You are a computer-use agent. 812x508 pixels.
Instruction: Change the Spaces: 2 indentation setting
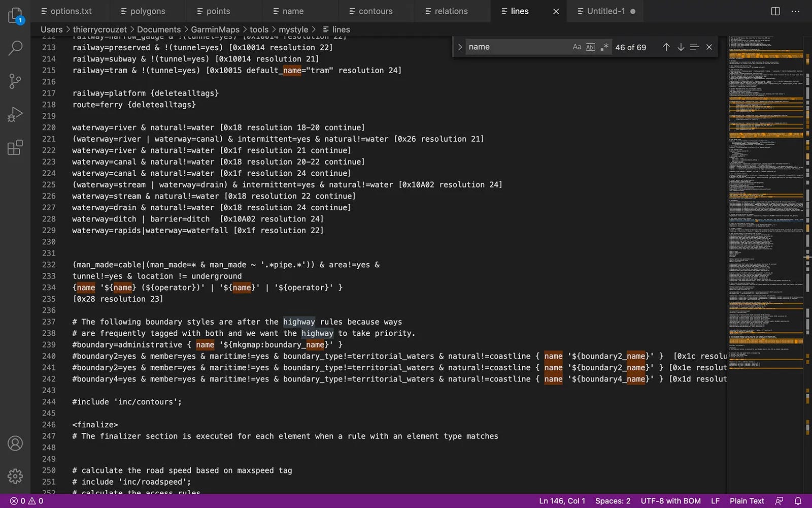(613, 501)
